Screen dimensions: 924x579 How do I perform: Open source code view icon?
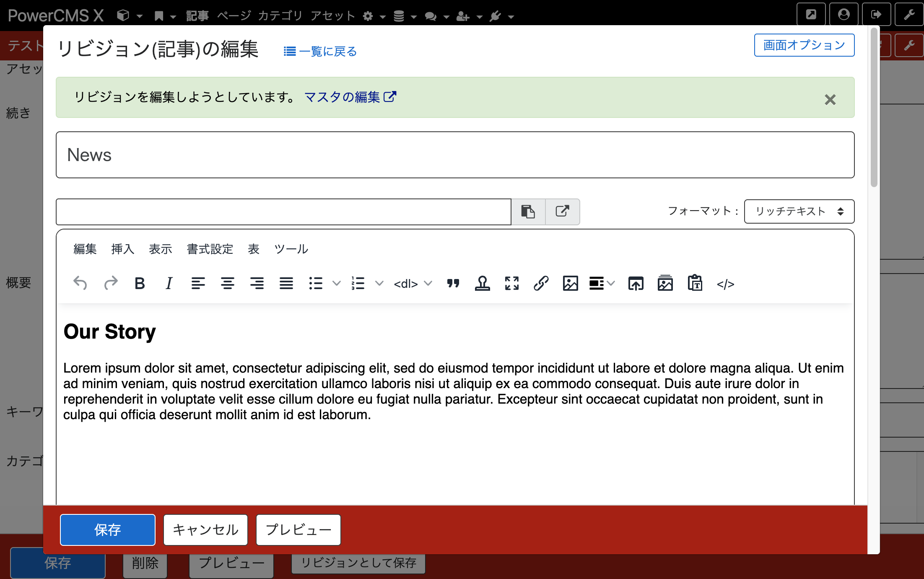(725, 284)
